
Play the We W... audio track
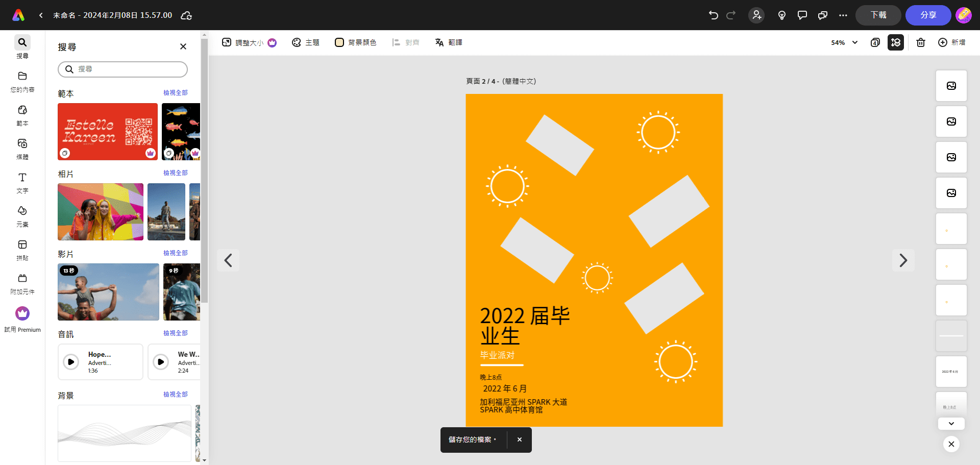161,362
